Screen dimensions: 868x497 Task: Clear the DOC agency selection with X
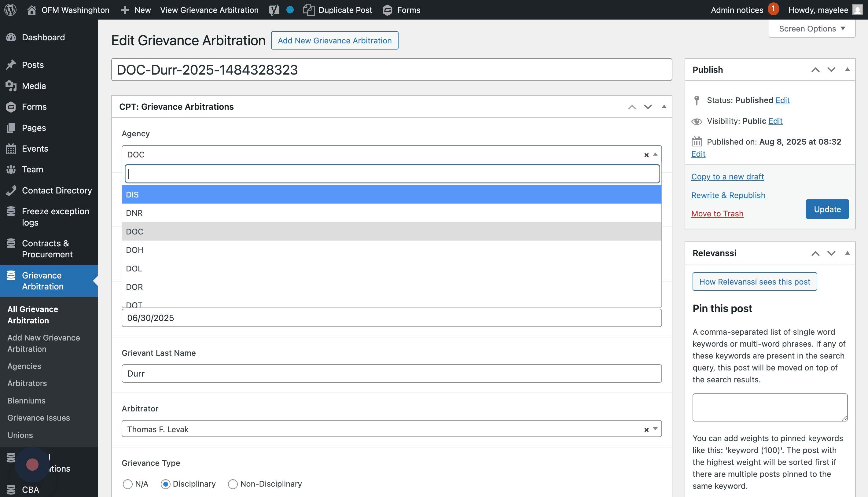[x=646, y=155]
